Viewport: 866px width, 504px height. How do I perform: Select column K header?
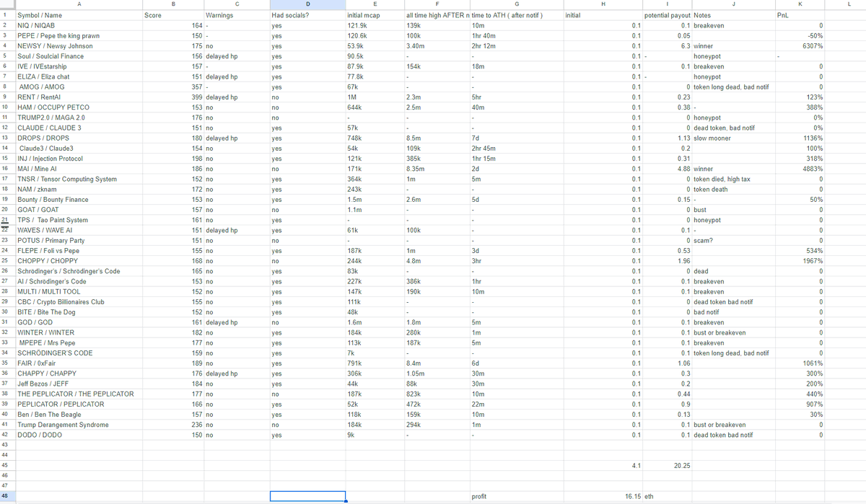(800, 4)
